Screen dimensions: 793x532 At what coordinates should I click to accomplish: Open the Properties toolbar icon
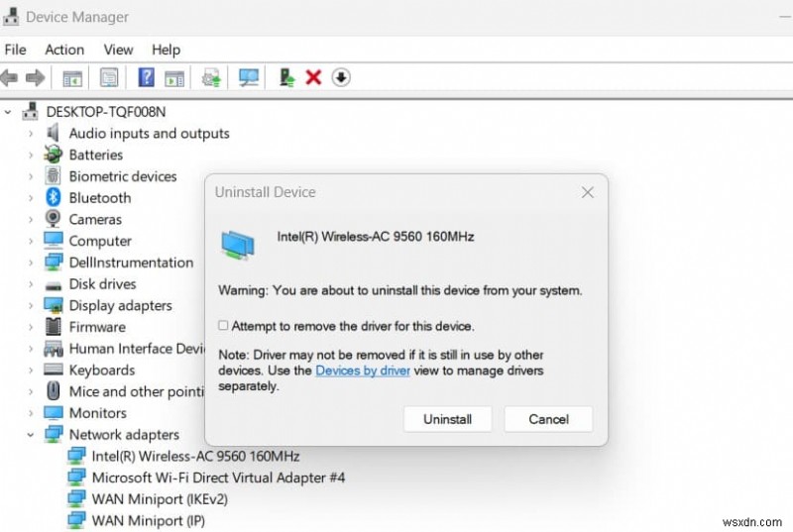(x=109, y=78)
